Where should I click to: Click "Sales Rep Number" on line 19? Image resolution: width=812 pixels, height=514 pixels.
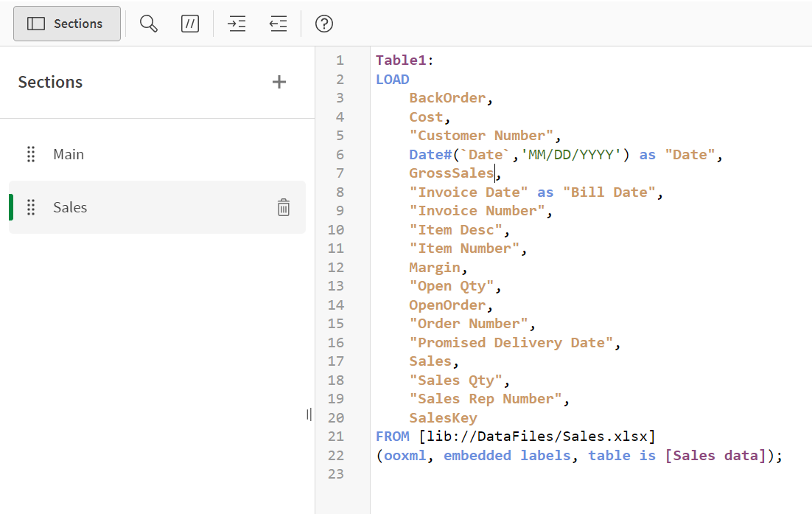[486, 399]
